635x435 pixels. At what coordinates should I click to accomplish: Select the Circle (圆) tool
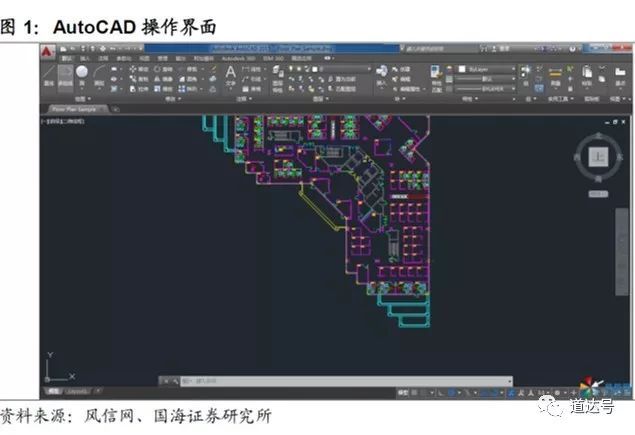pyautogui.click(x=82, y=75)
